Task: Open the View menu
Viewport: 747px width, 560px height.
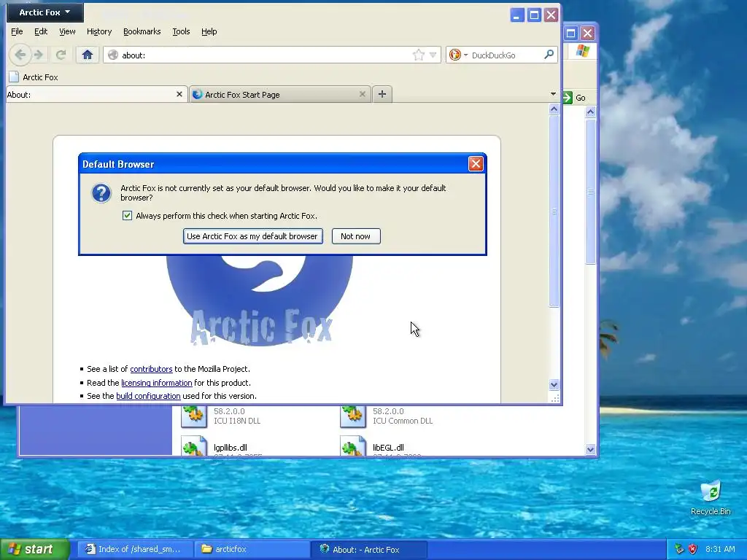Action: (x=67, y=31)
